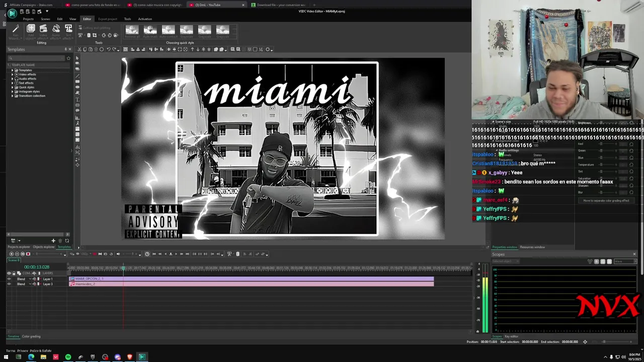Toggle Layer 3 visibility eye
The image size is (644, 362).
(9, 284)
